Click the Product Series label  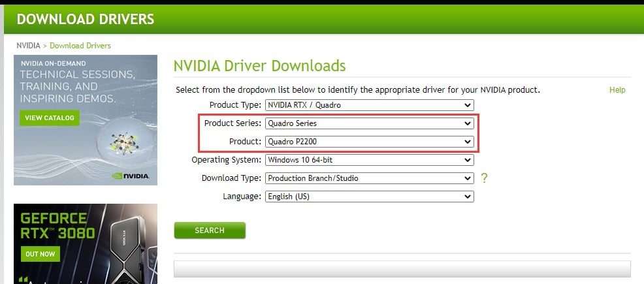(233, 123)
